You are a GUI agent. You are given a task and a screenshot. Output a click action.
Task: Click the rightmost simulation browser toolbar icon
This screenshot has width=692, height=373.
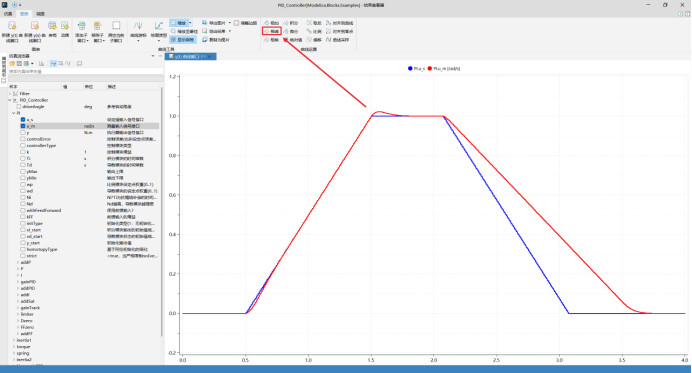click(79, 64)
